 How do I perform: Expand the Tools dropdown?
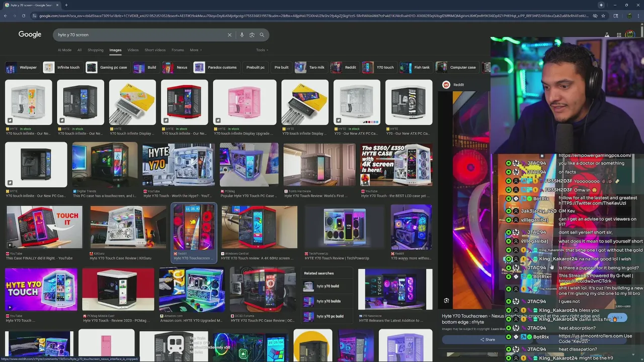262,50
